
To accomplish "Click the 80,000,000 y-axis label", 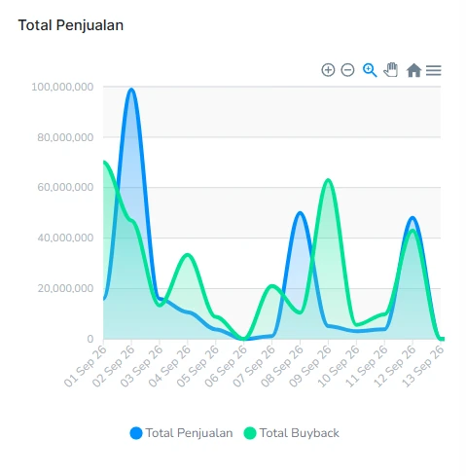I will [65, 137].
